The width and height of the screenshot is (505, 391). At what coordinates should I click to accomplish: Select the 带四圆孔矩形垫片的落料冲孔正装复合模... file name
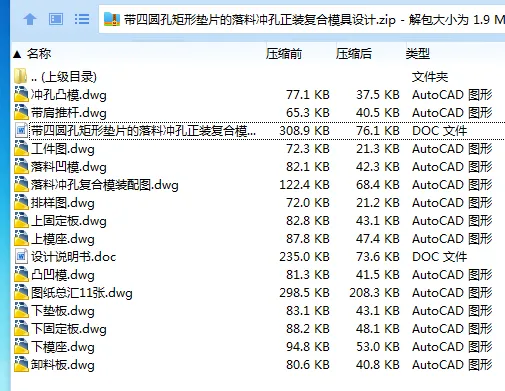point(143,131)
